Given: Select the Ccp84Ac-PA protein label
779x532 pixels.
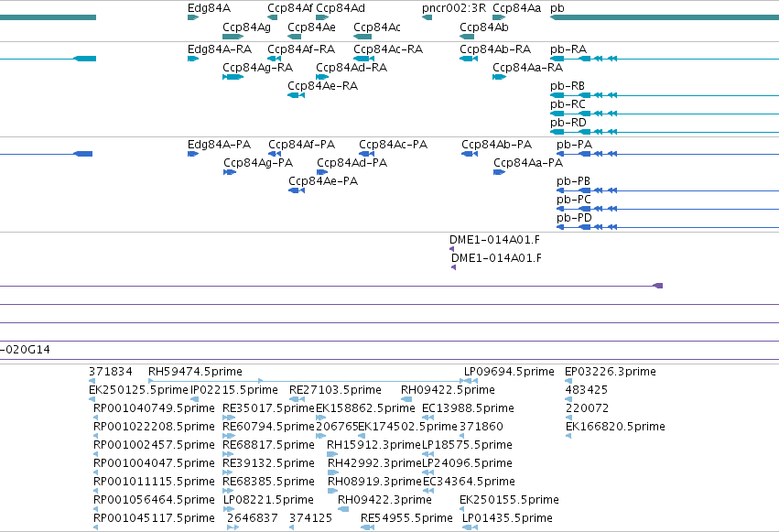Looking at the screenshot, I should [x=393, y=145].
